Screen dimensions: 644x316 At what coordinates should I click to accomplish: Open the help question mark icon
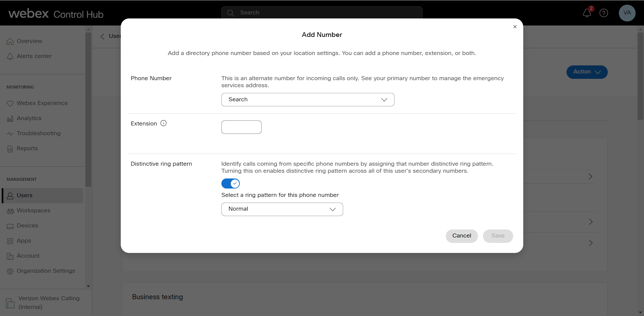pyautogui.click(x=604, y=13)
